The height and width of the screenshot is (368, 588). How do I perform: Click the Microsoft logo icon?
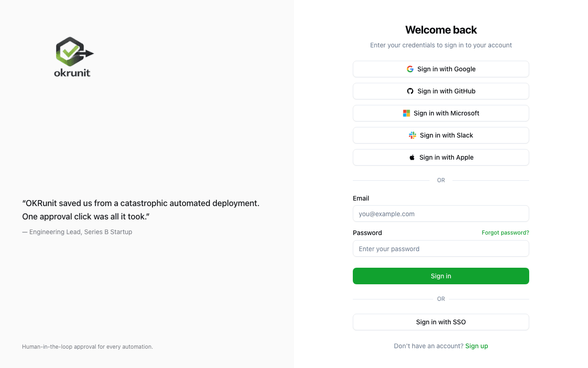[x=406, y=113]
